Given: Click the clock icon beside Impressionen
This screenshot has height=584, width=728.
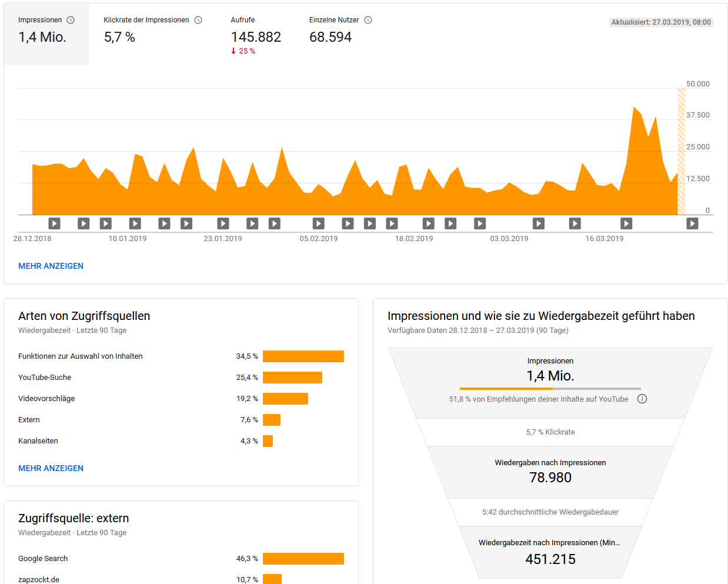Looking at the screenshot, I should click(x=71, y=20).
